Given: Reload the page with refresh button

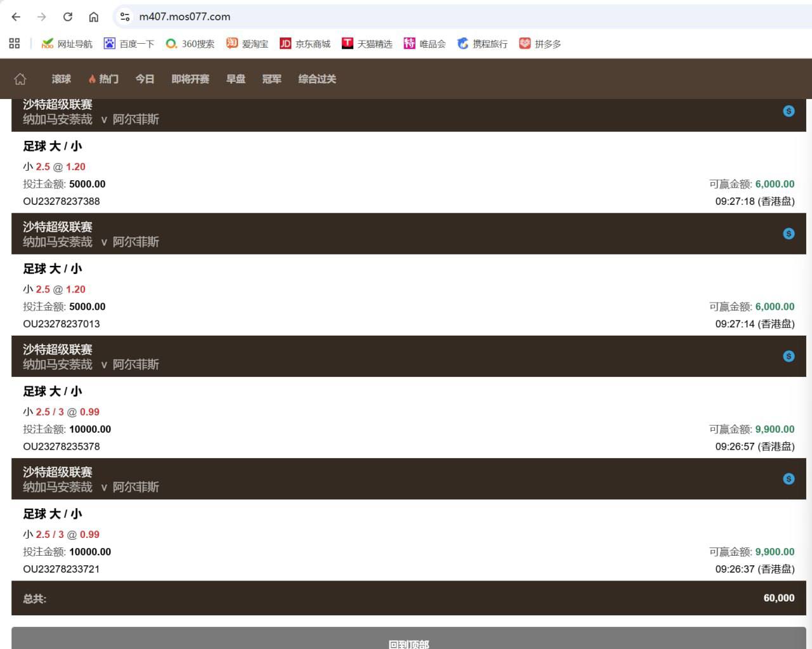Looking at the screenshot, I should [68, 17].
